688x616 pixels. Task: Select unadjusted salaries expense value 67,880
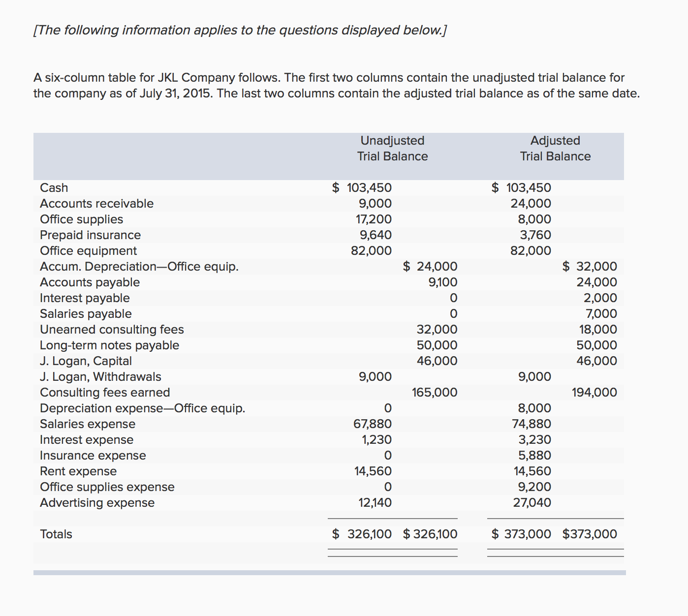coord(373,424)
